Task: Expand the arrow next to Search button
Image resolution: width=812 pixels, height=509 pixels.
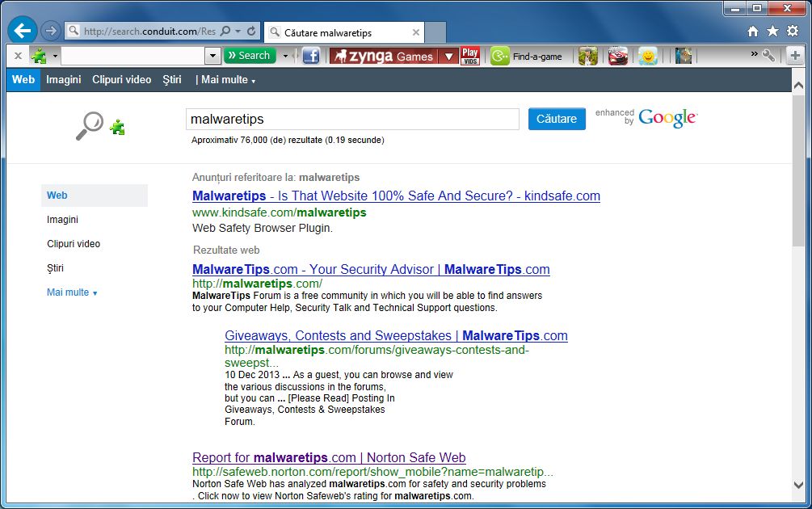Action: (285, 56)
